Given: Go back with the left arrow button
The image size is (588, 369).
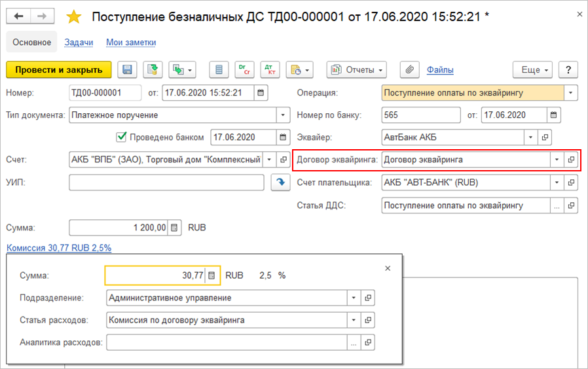Looking at the screenshot, I should tap(18, 16).
